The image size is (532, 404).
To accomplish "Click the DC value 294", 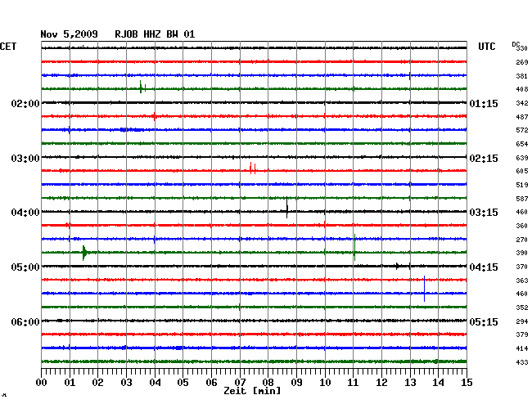I will 522,321.
